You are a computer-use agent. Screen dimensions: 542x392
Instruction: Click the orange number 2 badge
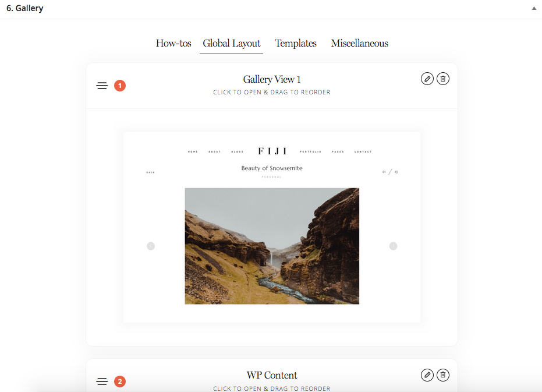point(120,382)
